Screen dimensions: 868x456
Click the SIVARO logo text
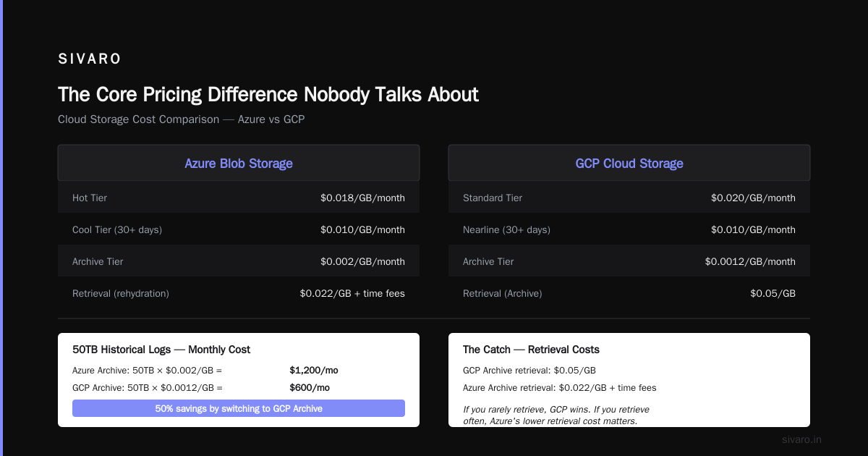90,59
